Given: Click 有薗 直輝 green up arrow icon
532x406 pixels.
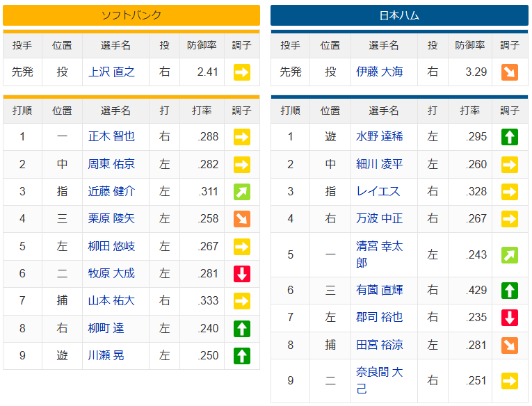Looking at the screenshot, I should (x=510, y=291).
